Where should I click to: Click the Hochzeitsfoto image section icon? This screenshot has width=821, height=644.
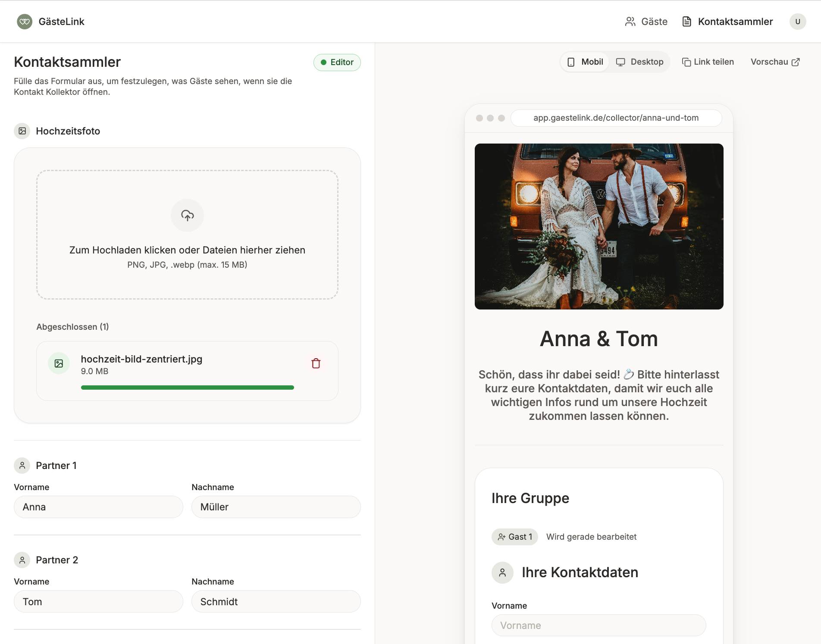click(x=22, y=131)
